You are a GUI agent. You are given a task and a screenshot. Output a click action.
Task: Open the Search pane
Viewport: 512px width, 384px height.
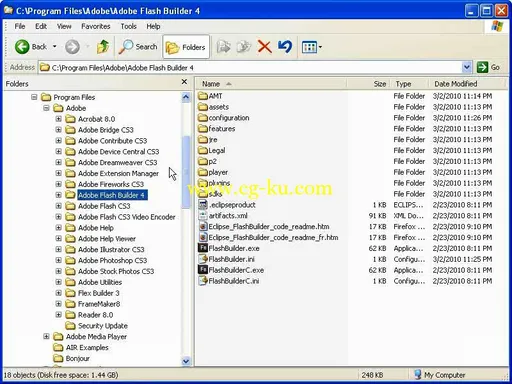[x=138, y=47]
